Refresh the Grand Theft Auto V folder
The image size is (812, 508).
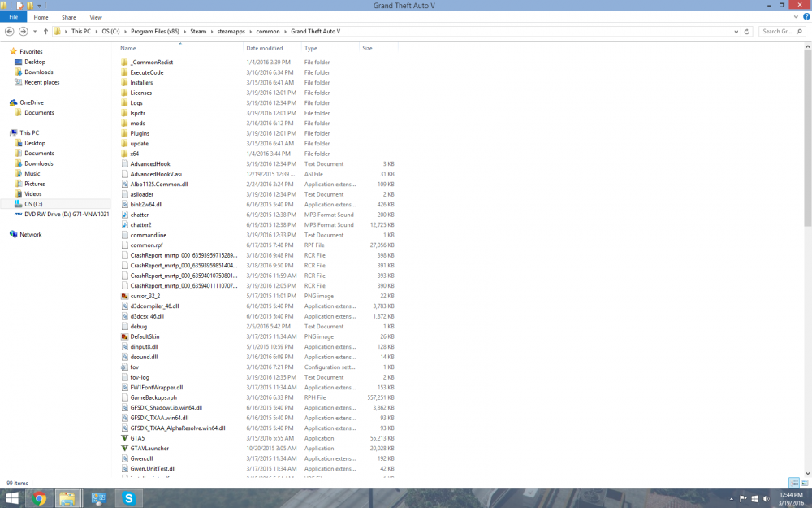[x=747, y=31]
